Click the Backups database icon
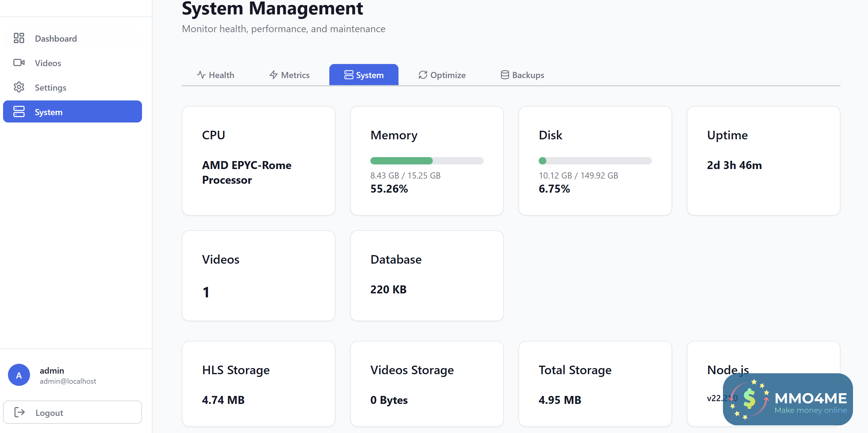 [504, 75]
